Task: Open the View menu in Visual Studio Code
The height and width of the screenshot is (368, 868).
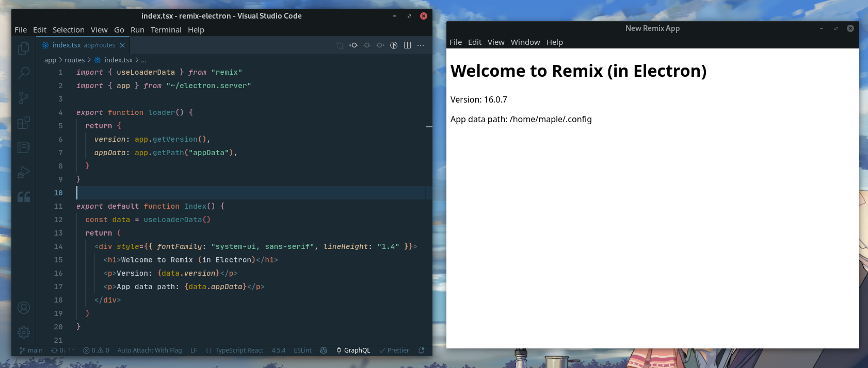Action: (99, 30)
